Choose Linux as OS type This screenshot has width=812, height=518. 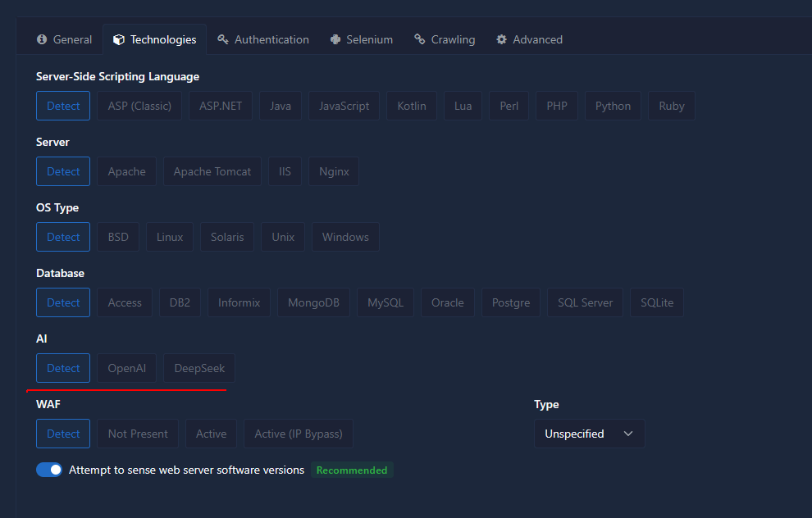(170, 237)
